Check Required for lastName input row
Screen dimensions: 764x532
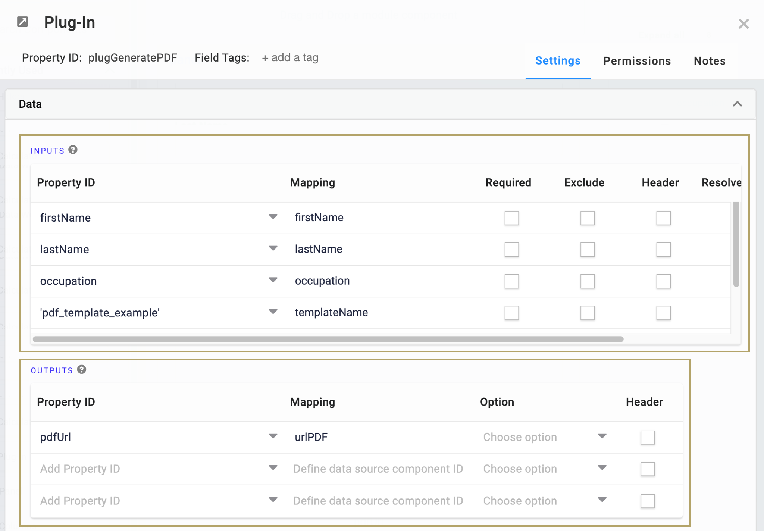click(511, 250)
